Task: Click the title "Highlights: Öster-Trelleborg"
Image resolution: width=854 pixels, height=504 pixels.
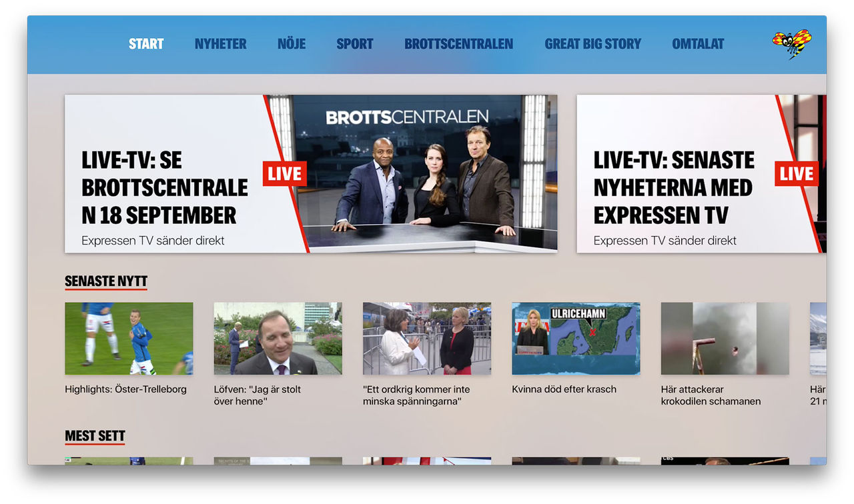Action: 125,389
